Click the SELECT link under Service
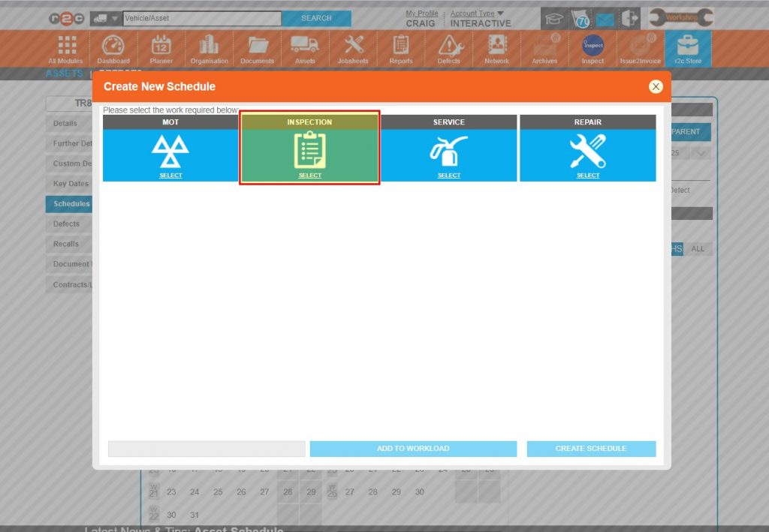769x532 pixels. pyautogui.click(x=448, y=176)
